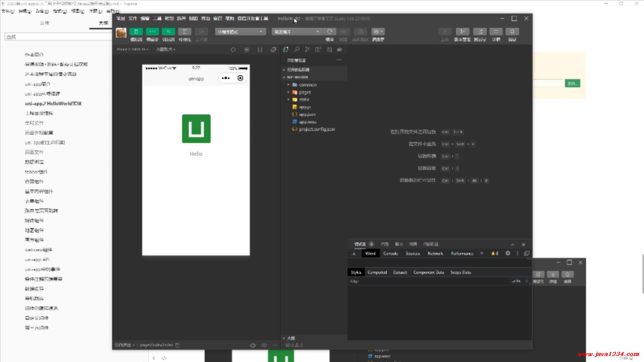
Task: Switch to the Scope Data tab
Action: (x=461, y=272)
